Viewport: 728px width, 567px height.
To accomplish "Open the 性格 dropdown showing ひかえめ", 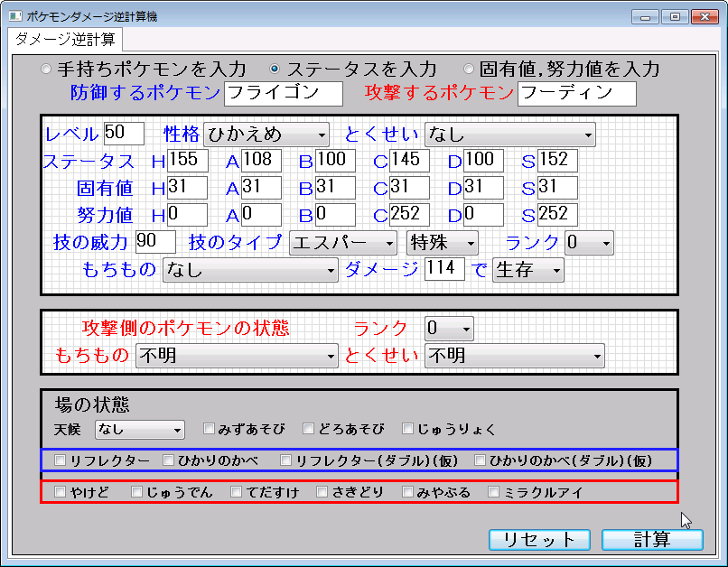I will click(266, 135).
